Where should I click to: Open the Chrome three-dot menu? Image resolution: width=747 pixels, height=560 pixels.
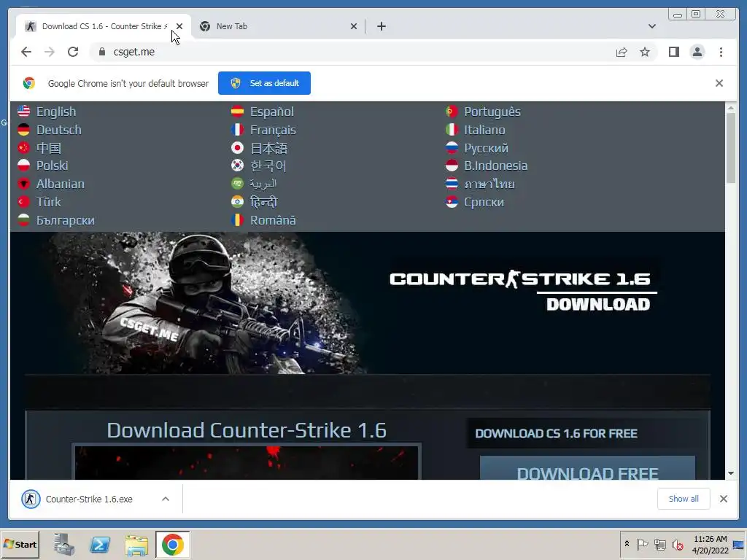tap(721, 52)
